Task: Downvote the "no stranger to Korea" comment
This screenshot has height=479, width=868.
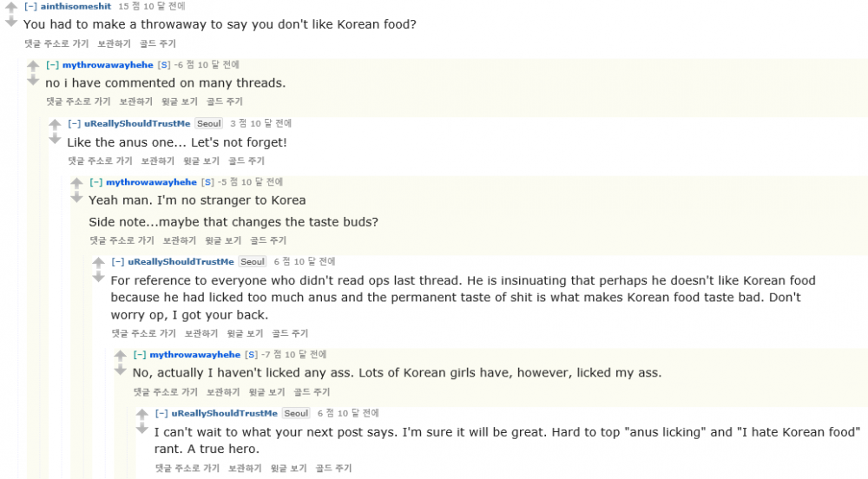Action: (76, 198)
